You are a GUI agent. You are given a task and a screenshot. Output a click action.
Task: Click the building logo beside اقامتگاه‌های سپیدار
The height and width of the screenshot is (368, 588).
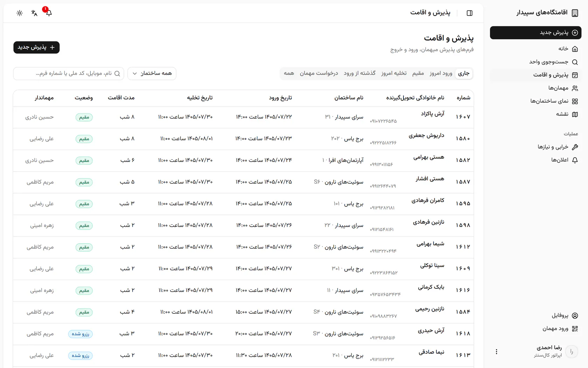pyautogui.click(x=575, y=13)
